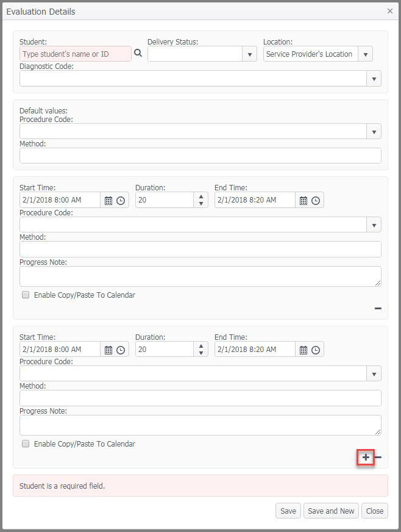Click the first session Progress Note textarea
This screenshot has height=532, width=401.
coord(200,276)
